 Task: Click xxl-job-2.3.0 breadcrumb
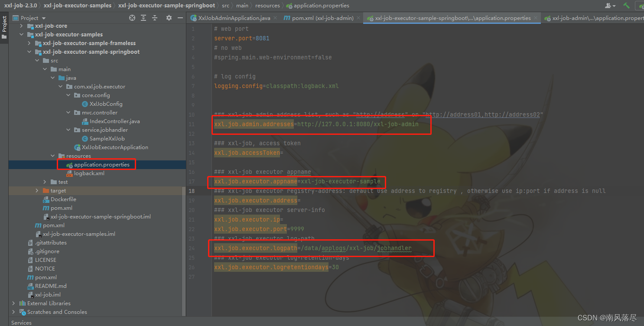click(x=20, y=6)
